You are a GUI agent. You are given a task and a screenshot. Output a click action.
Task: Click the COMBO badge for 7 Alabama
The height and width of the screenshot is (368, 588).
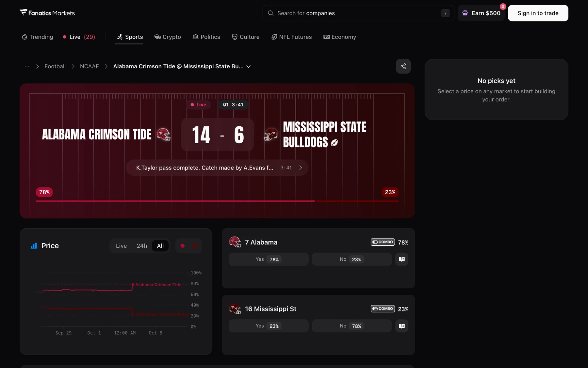[x=383, y=242]
